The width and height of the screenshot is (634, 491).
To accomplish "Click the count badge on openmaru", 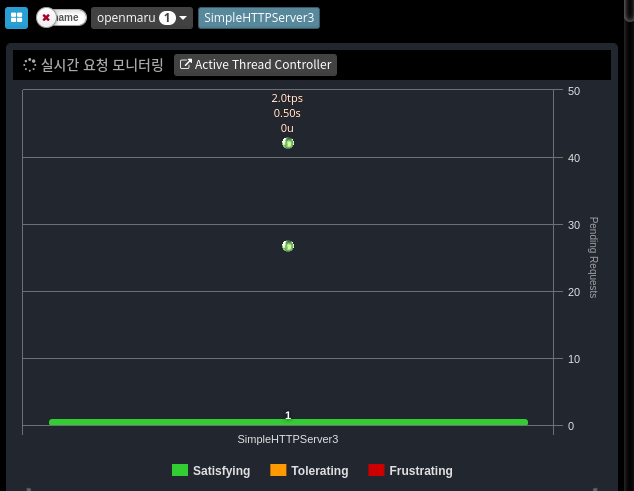I will [167, 18].
